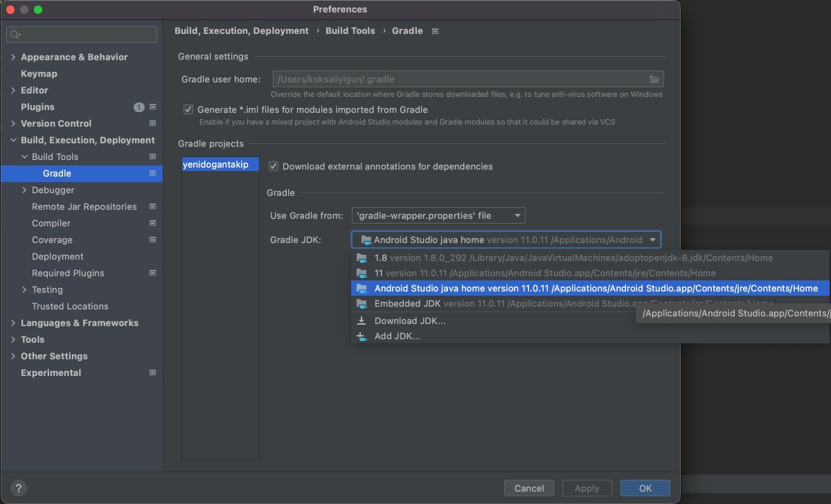This screenshot has height=504, width=831.
Task: Choose Download JDK... from list
Action: [589, 321]
